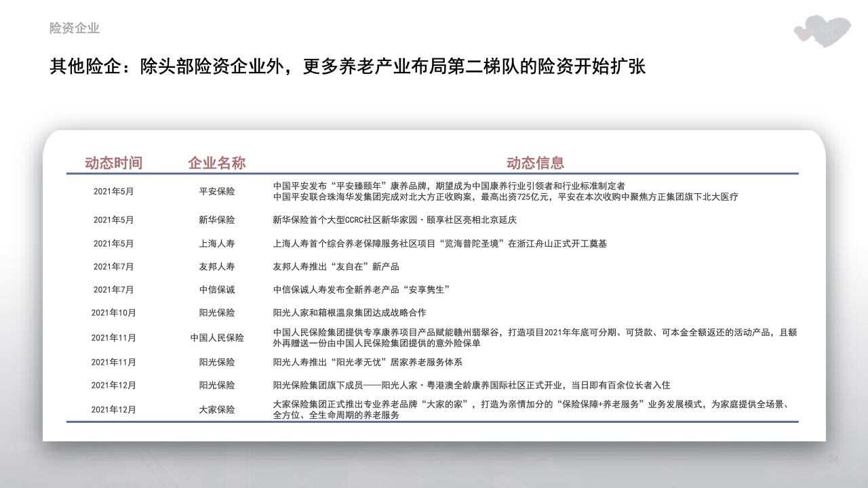Click the 2021年10月 date cell

pyautogui.click(x=113, y=312)
